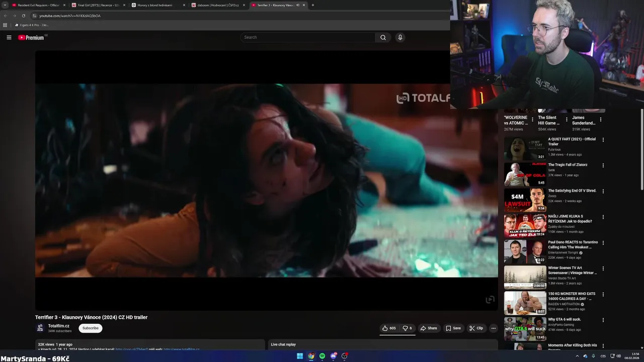
Task: Open the tab search dropdown arrow
Action: tap(5, 5)
